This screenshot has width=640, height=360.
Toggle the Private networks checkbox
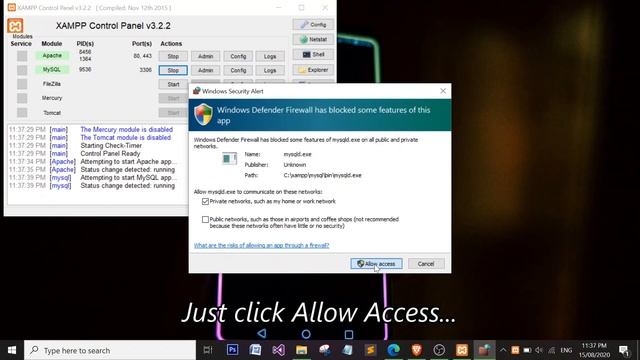coord(205,201)
